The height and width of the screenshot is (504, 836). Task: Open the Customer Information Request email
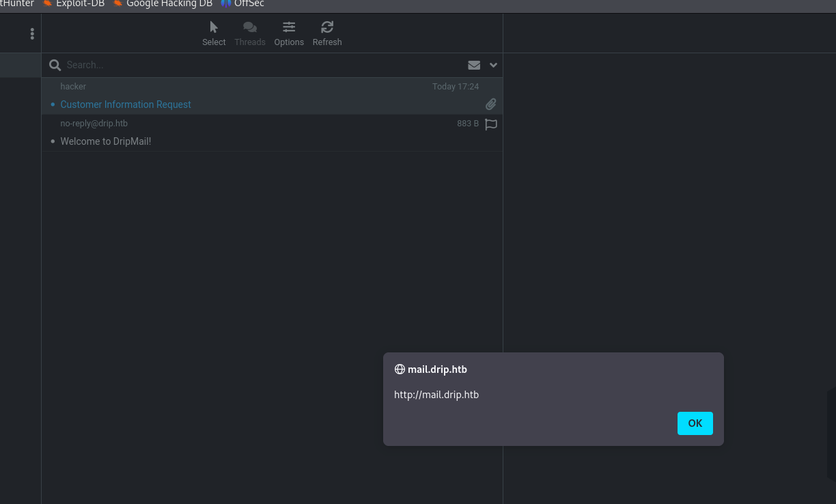[126, 104]
